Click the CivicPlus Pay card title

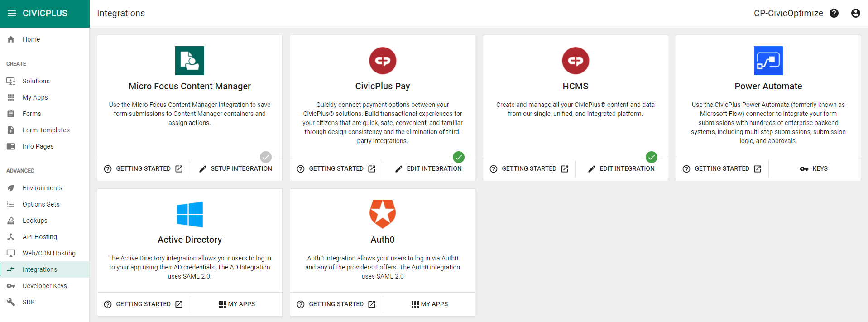pyautogui.click(x=383, y=86)
